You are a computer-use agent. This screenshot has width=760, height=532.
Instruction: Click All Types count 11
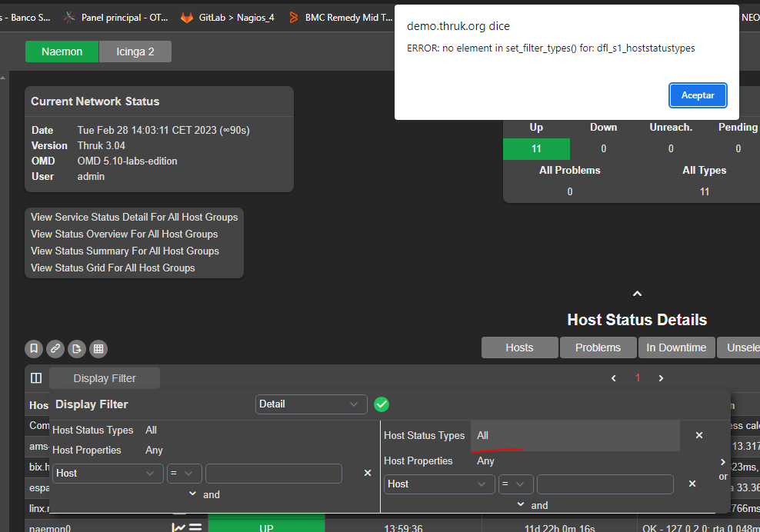click(x=705, y=192)
